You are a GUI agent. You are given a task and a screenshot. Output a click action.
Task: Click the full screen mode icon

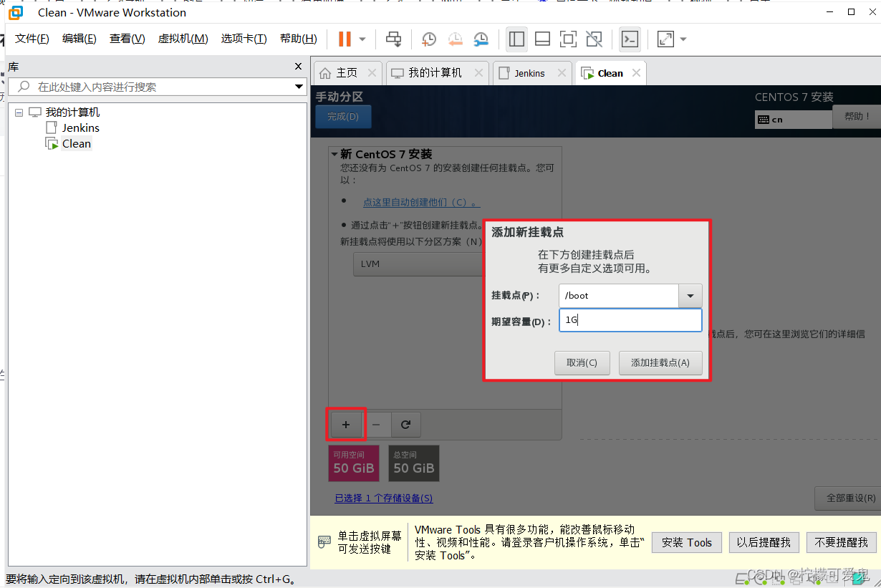(568, 39)
